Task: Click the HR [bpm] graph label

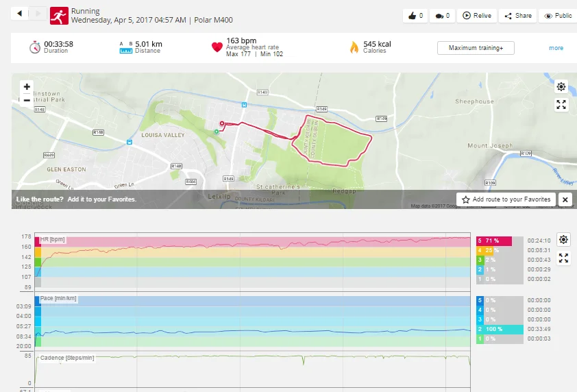Action: [x=52, y=239]
